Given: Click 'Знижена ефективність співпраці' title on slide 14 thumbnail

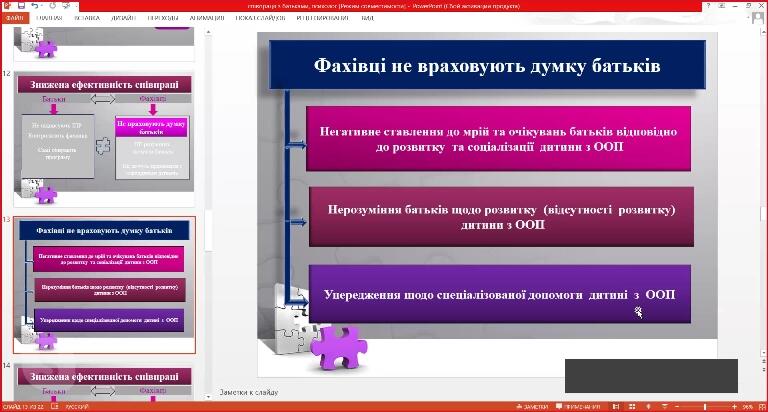Looking at the screenshot, I should [104, 377].
